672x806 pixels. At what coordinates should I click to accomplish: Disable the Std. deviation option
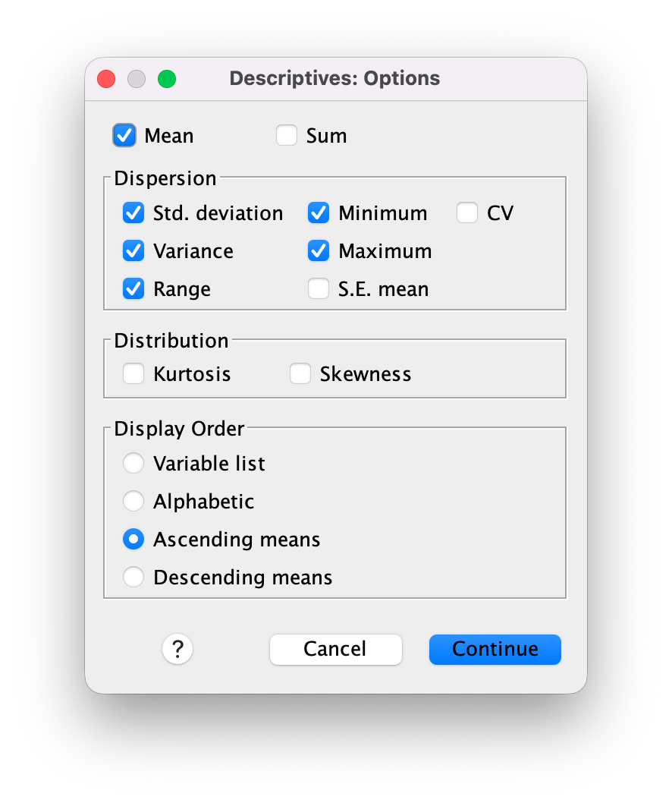(x=133, y=213)
